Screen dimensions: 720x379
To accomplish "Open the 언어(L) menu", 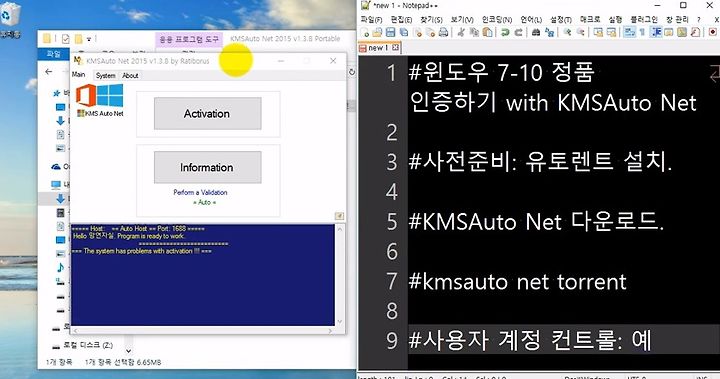I will [x=531, y=19].
